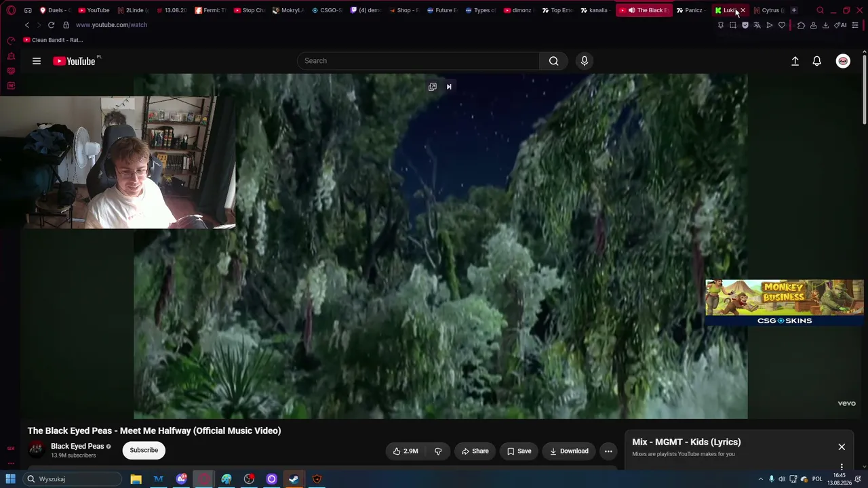Open the Windows Start menu
The width and height of the screenshot is (868, 488).
pos(10,479)
